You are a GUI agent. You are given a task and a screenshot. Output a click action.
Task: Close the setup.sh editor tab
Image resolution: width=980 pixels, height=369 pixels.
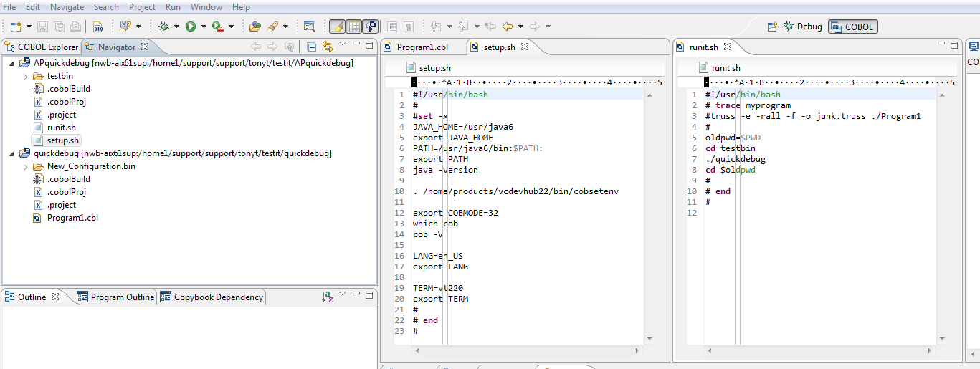pos(524,47)
